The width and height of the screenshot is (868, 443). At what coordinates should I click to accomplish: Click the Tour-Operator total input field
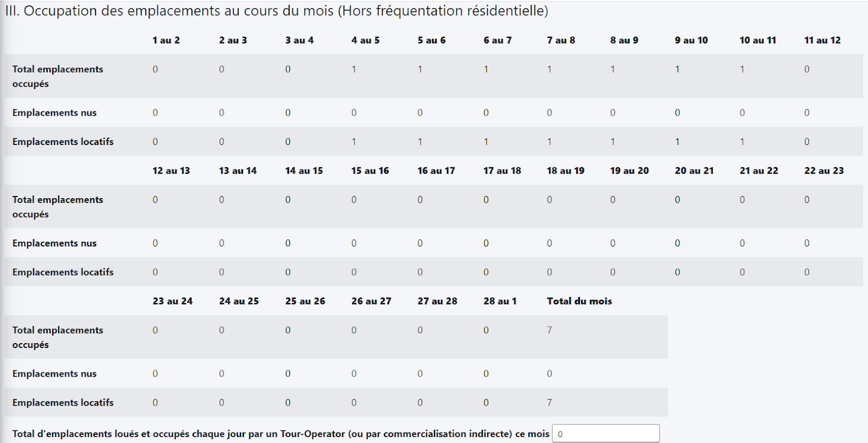pyautogui.click(x=605, y=434)
